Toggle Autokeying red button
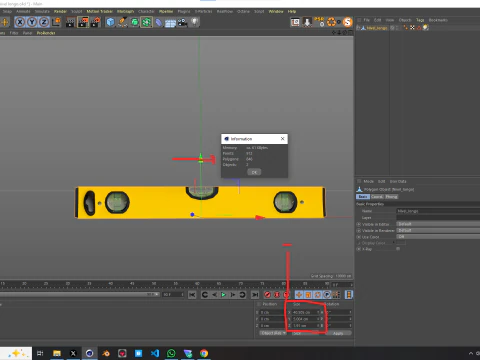This screenshot has height=360, width=480. pos(277,295)
